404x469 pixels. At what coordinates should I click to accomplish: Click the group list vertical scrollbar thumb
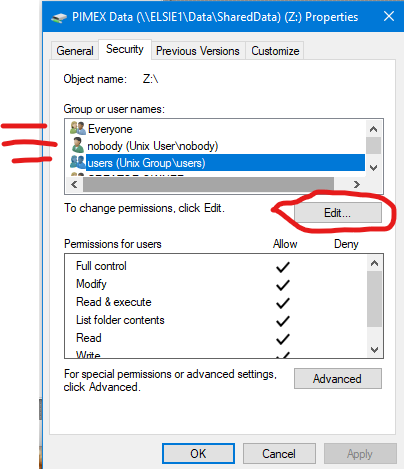[x=374, y=145]
